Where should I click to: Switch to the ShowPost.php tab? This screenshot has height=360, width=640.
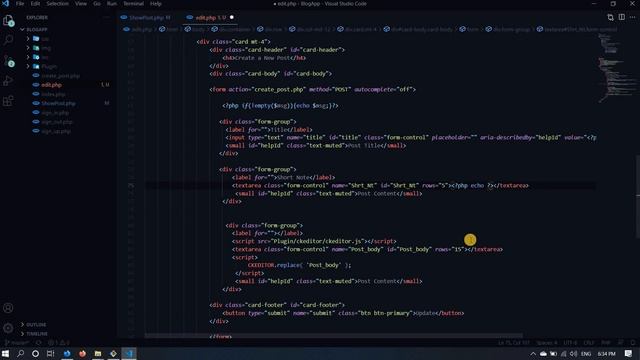(148, 18)
